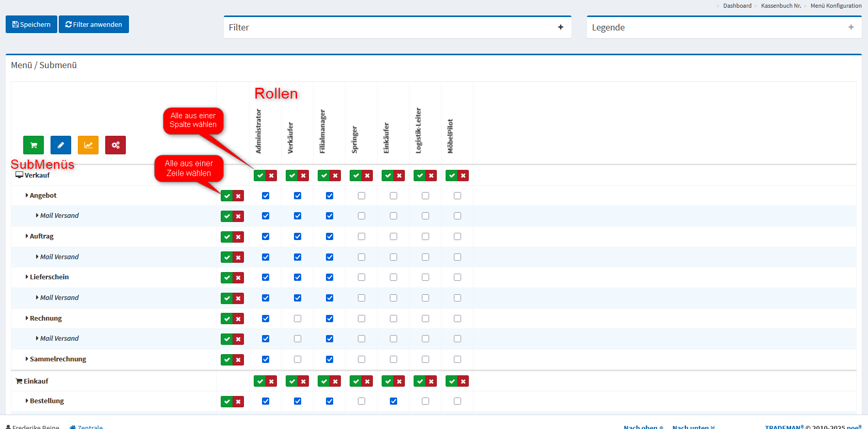Enable Rechnung for Verkäufer role
868x429 pixels.
click(298, 319)
